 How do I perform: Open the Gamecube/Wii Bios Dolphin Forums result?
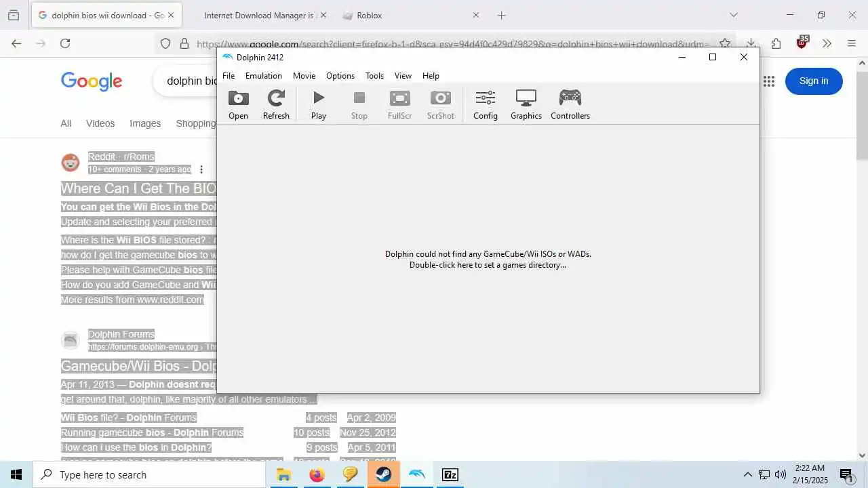coord(138,366)
